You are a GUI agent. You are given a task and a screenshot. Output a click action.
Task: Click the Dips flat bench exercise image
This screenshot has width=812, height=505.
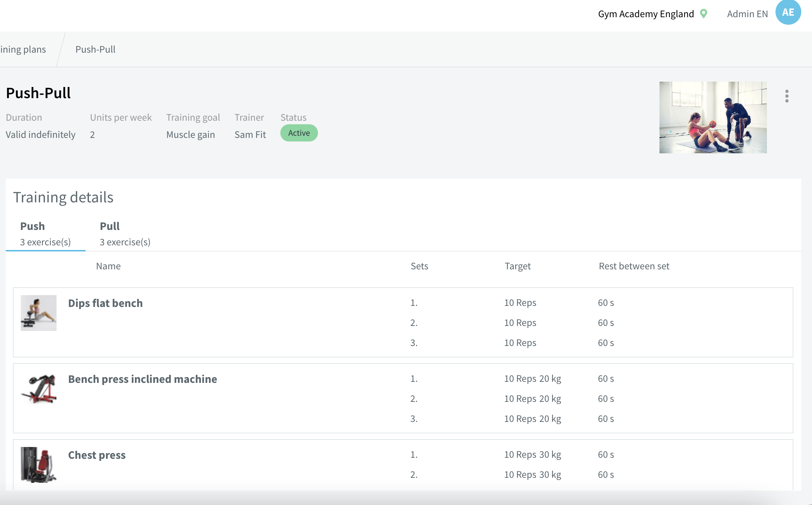point(38,312)
